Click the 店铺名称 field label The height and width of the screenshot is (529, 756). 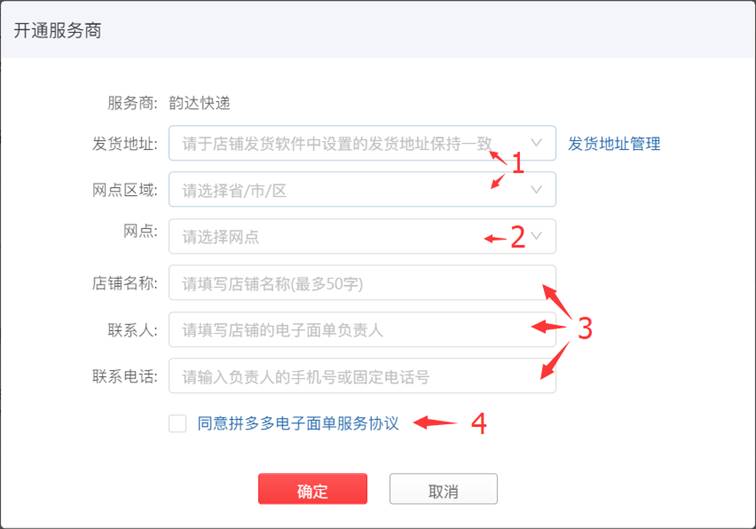(x=124, y=283)
